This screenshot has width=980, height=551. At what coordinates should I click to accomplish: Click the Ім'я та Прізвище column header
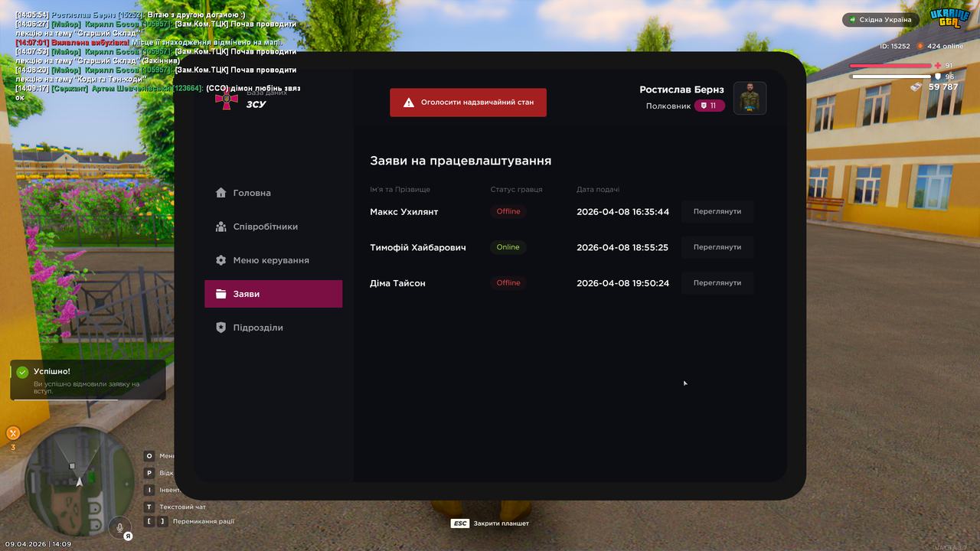(x=400, y=190)
